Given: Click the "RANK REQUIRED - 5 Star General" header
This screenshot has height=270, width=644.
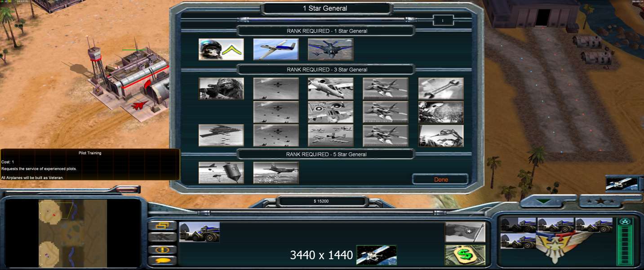Looking at the screenshot, I should click(327, 154).
